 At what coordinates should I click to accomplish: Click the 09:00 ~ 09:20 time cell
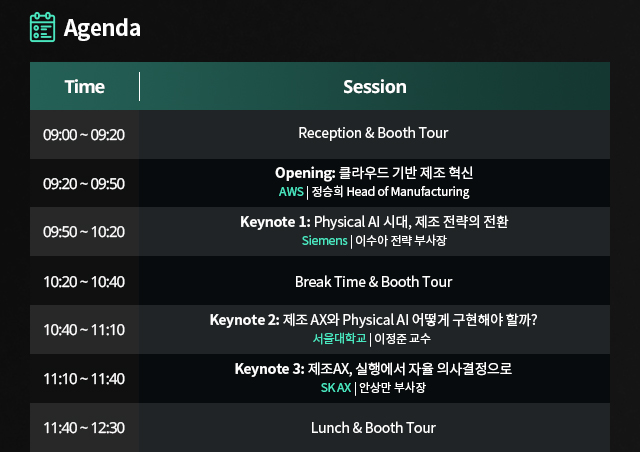pos(84,134)
